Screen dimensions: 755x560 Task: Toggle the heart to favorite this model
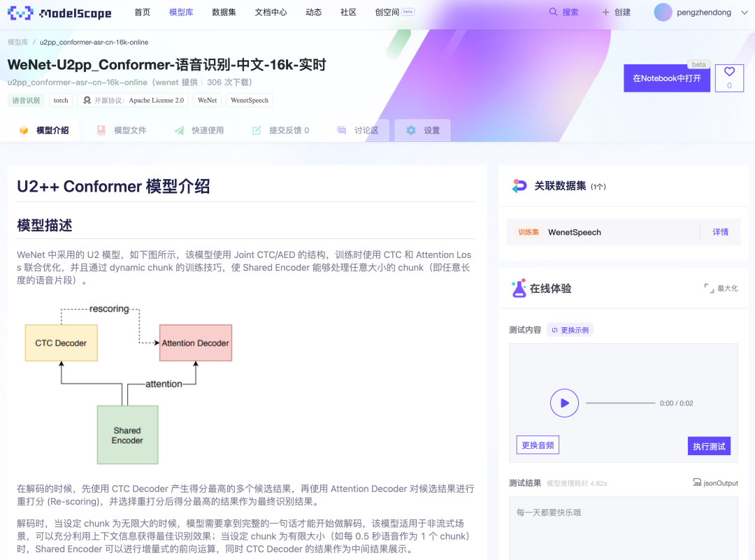(728, 71)
